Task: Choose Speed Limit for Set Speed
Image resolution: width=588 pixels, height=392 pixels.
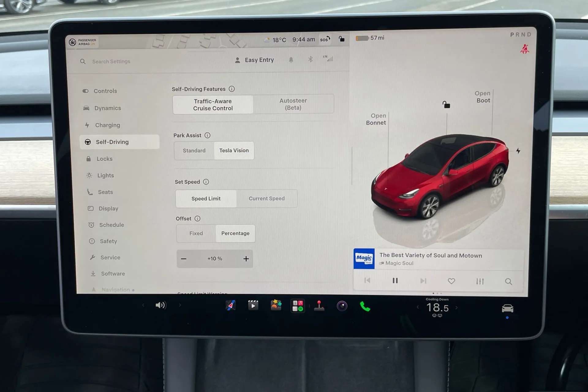Action: 206,198
